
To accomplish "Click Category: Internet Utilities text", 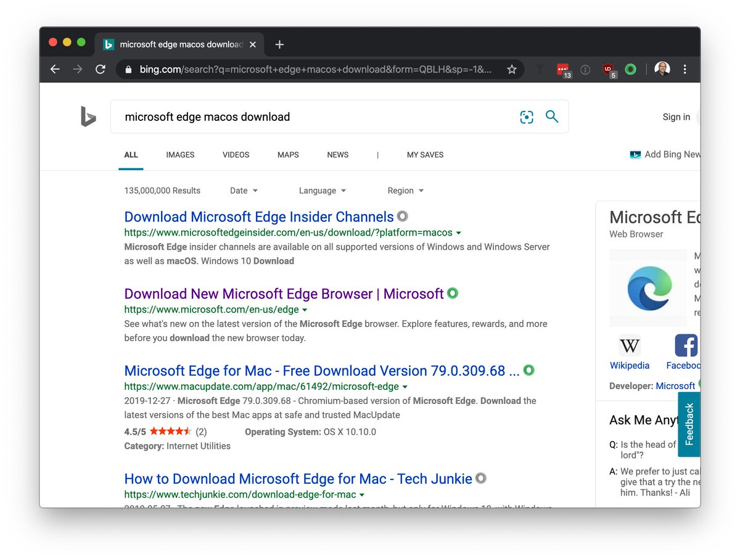I will [177, 446].
